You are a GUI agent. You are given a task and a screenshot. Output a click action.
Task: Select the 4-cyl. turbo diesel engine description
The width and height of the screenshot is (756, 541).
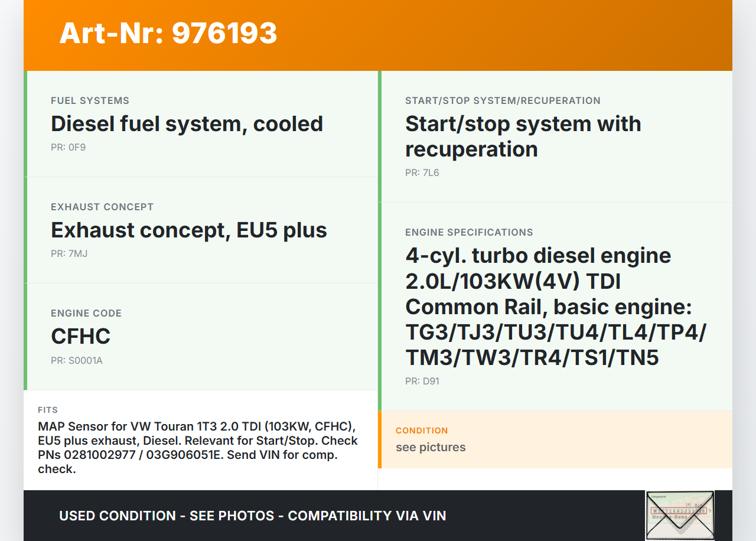pyautogui.click(x=555, y=307)
